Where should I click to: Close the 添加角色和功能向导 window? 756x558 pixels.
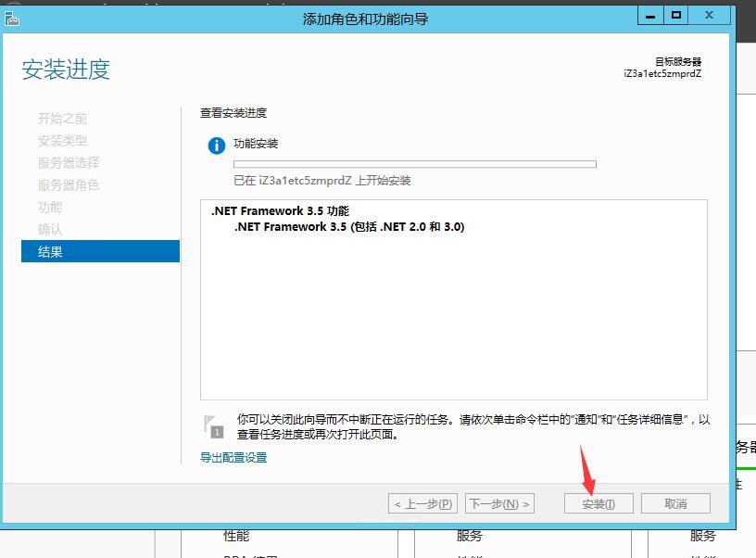tap(710, 16)
